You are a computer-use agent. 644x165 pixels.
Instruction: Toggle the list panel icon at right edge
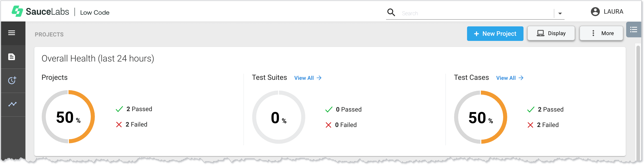pyautogui.click(x=633, y=30)
